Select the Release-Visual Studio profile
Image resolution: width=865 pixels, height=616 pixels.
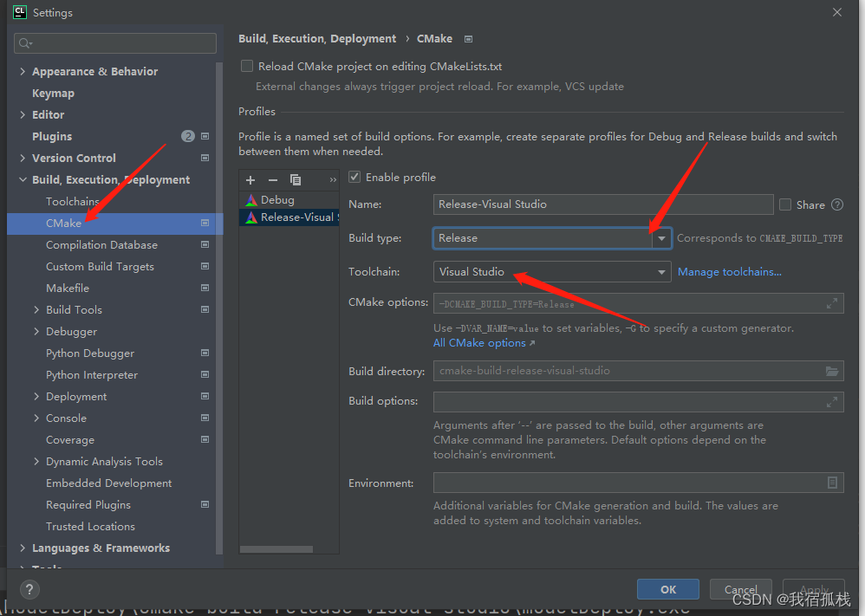(289, 217)
